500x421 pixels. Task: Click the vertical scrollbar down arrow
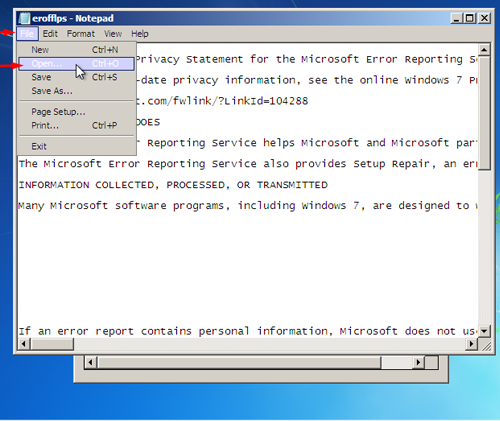pos(484,331)
